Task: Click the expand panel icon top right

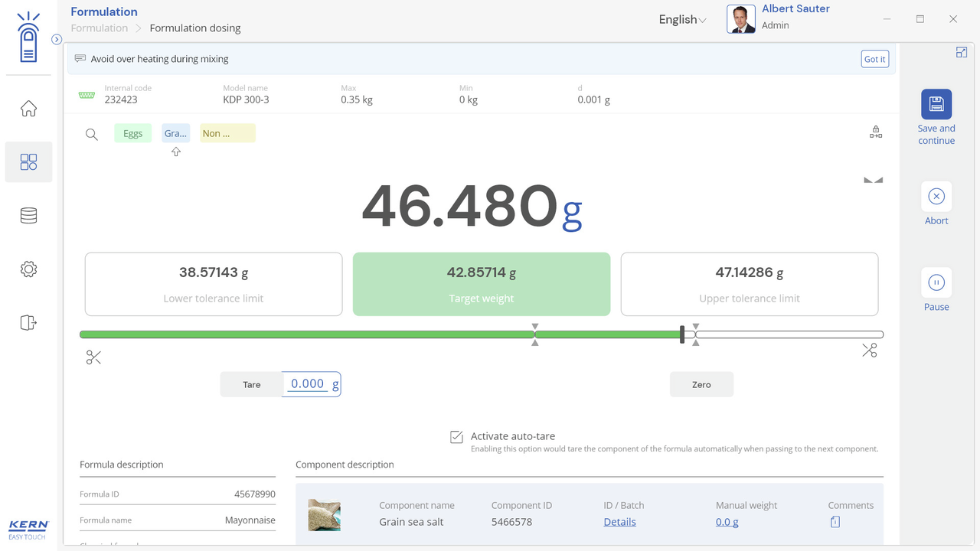Action: pos(962,52)
